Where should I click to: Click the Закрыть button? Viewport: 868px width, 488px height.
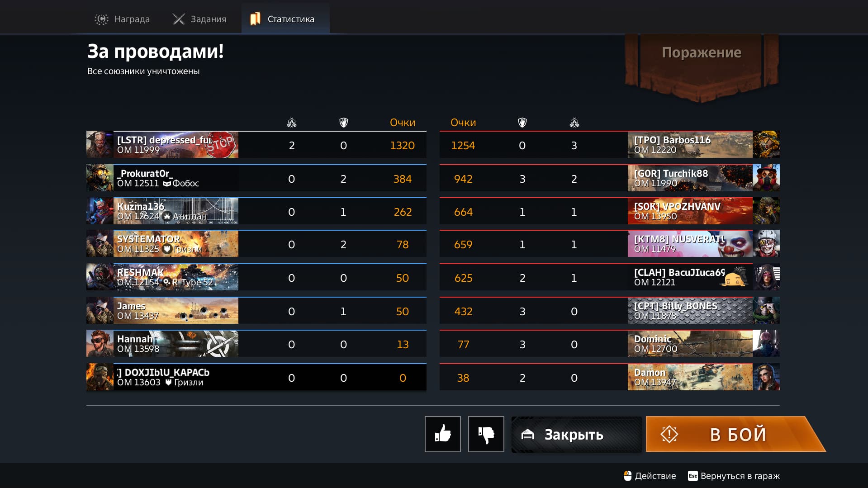(576, 434)
